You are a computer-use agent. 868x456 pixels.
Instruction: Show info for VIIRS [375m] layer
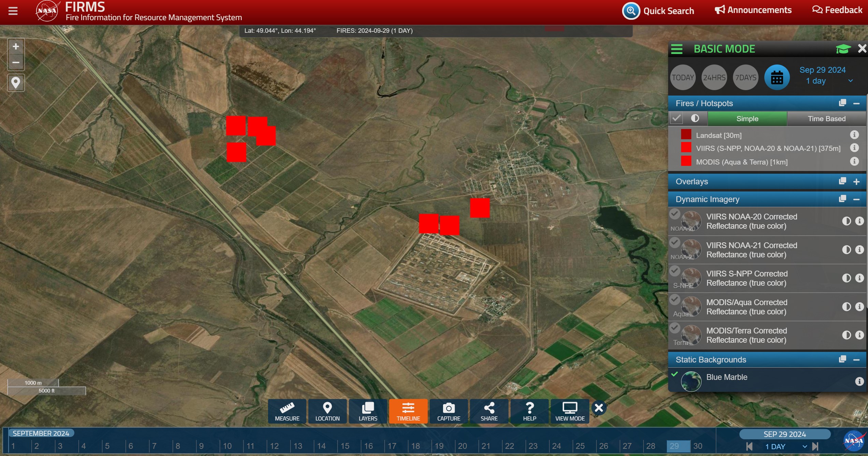pyautogui.click(x=854, y=148)
